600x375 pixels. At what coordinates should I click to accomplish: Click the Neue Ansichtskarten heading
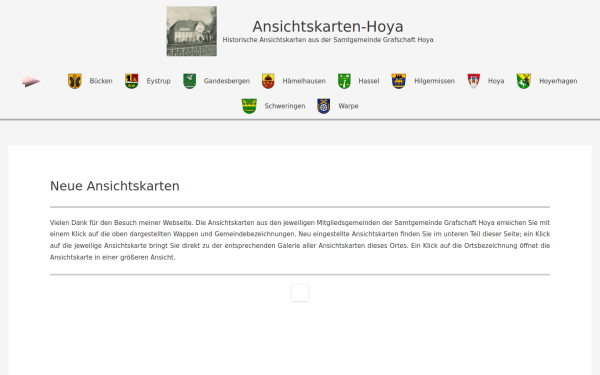(x=115, y=186)
